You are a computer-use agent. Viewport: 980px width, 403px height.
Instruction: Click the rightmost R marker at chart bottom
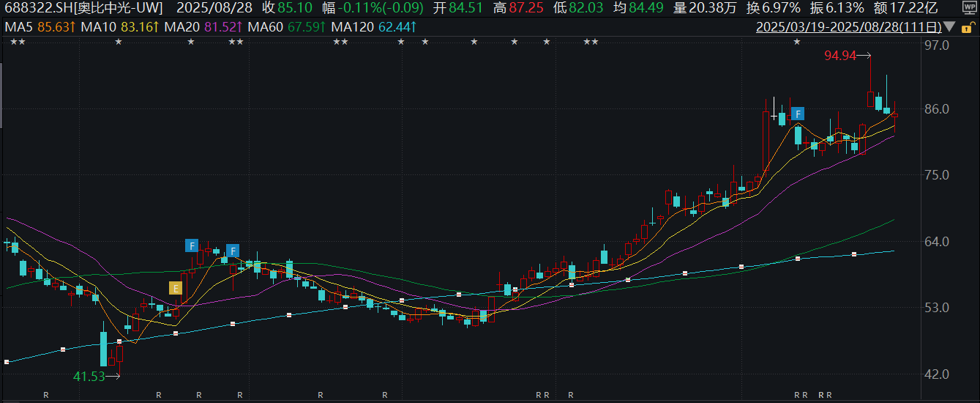click(828, 395)
